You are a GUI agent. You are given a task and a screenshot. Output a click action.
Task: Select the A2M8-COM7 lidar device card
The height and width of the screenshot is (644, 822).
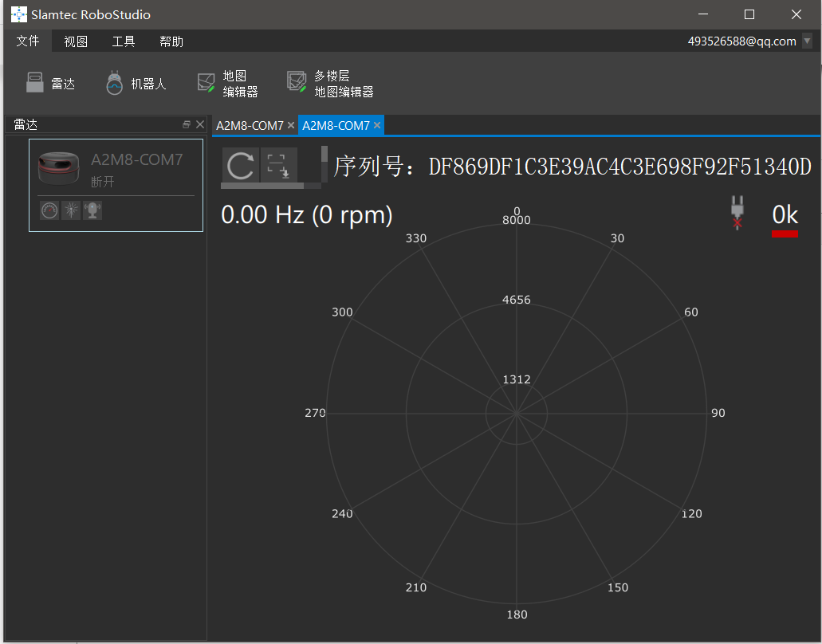(116, 171)
